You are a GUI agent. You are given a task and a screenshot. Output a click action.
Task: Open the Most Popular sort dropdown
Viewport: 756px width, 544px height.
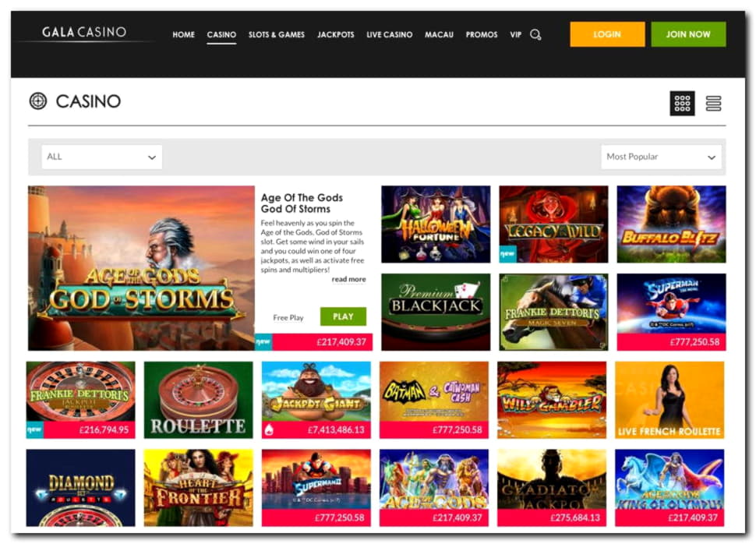pyautogui.click(x=661, y=157)
